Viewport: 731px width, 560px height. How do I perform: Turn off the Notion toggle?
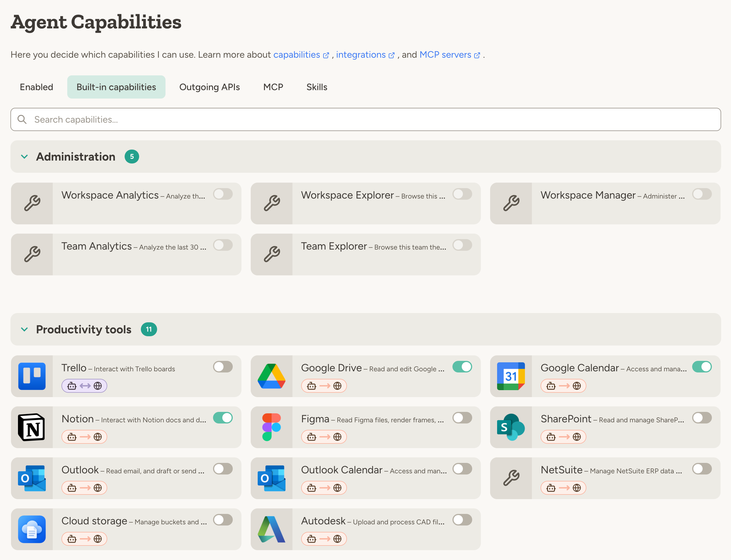223,418
